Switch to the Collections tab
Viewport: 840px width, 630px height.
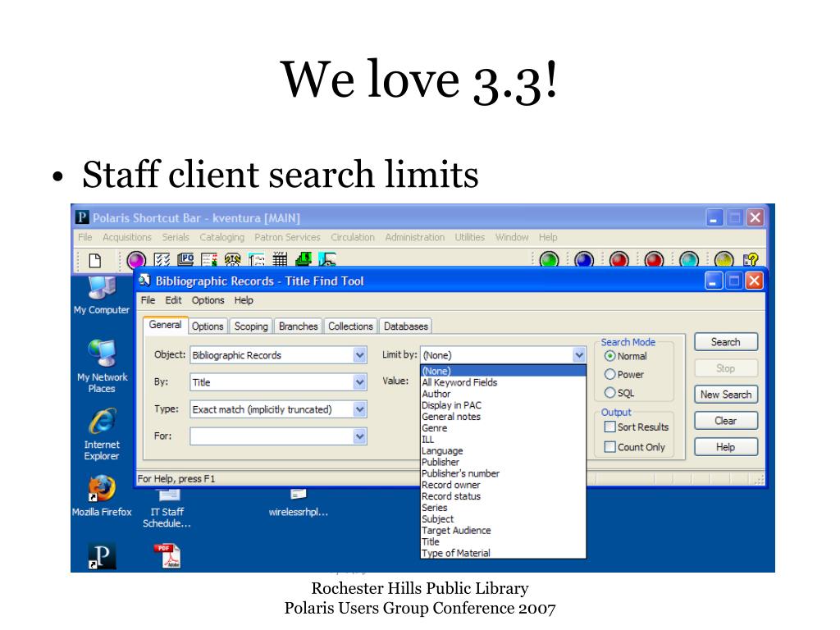coord(350,326)
